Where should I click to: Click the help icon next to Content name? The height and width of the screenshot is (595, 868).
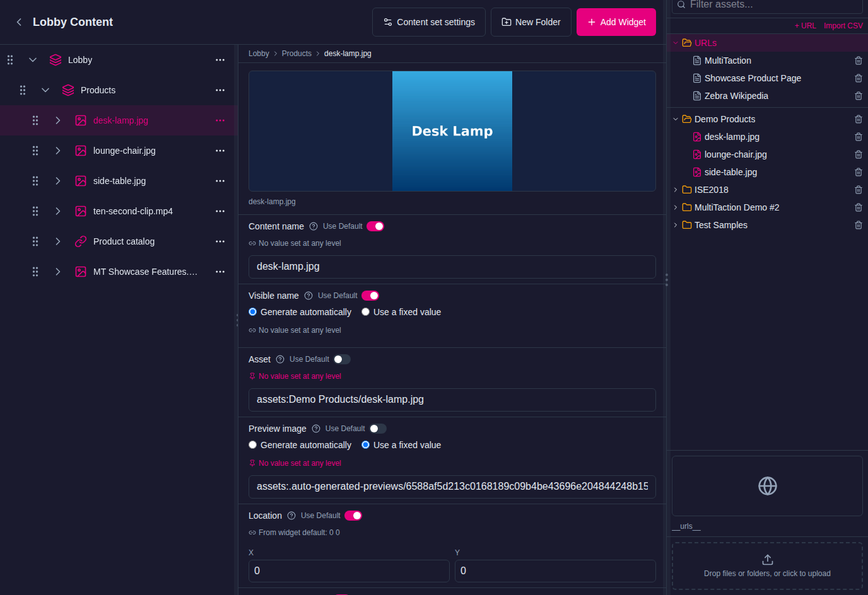click(314, 226)
